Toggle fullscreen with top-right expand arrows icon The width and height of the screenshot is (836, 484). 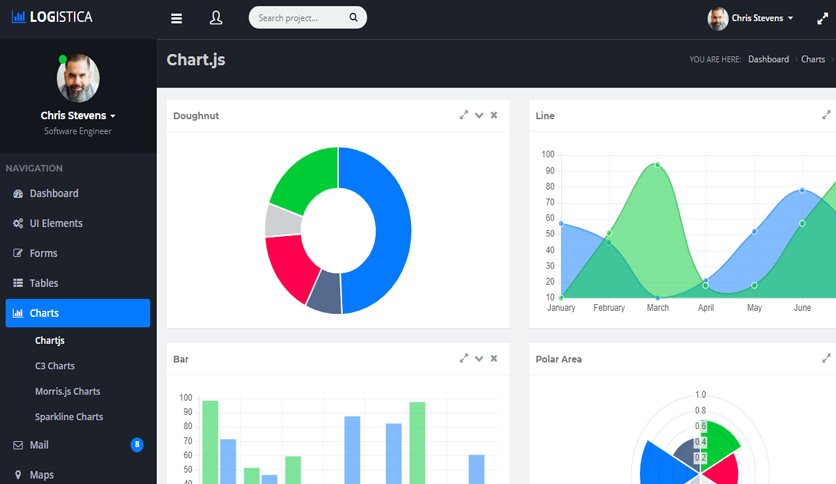tap(823, 19)
